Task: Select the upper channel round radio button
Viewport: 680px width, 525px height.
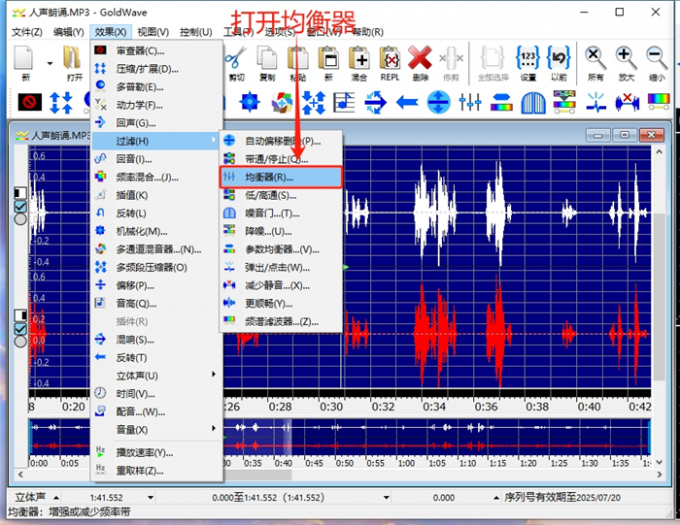Action: click(20, 219)
